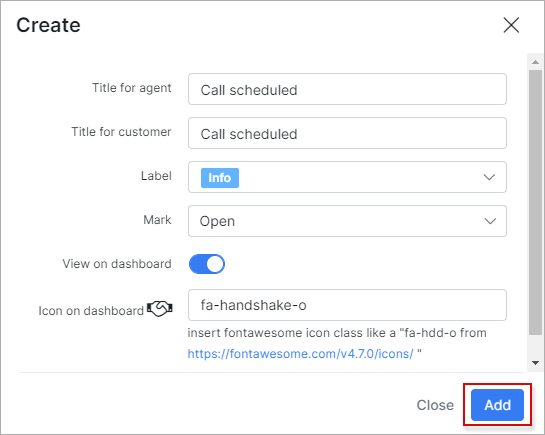Open the Mark dropdown showing Open
Screen dimensions: 545x435
(x=347, y=221)
